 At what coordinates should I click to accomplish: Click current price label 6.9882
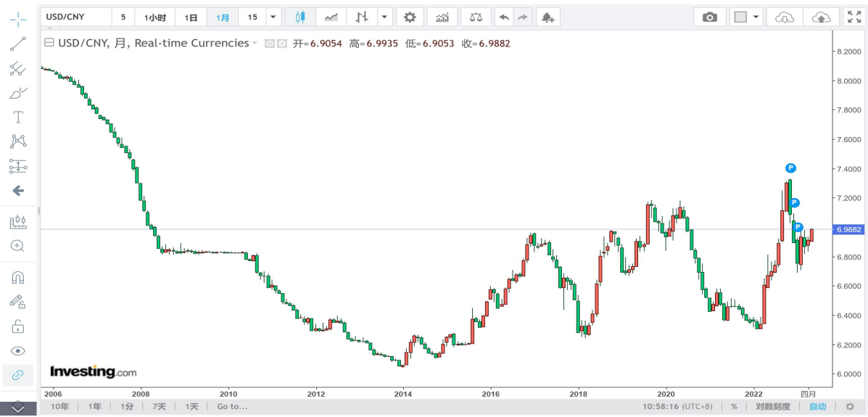click(849, 228)
